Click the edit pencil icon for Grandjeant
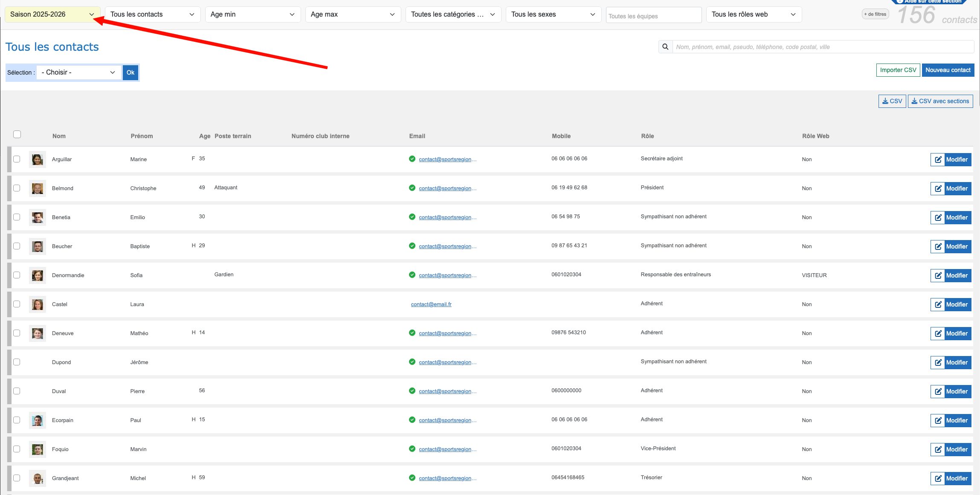The image size is (980, 495). click(x=938, y=478)
